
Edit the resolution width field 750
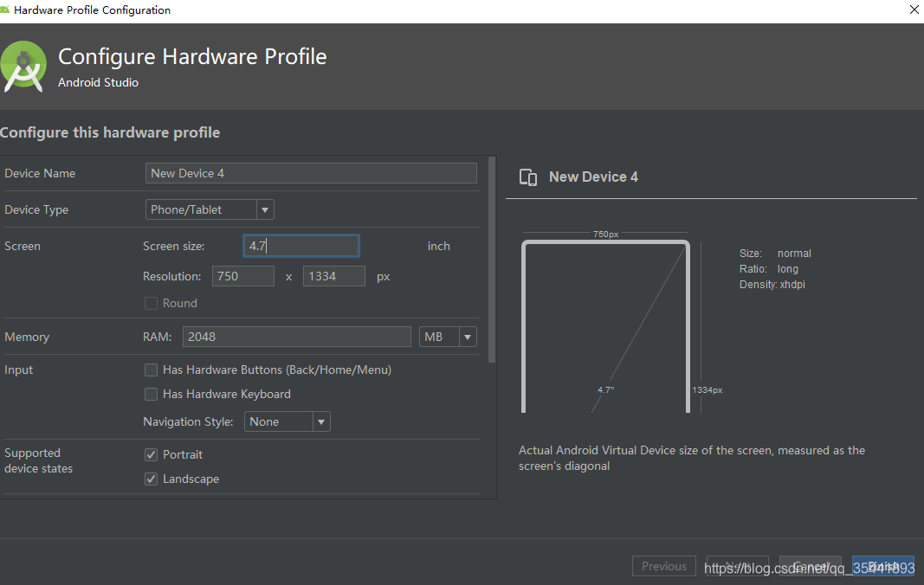[x=242, y=276]
